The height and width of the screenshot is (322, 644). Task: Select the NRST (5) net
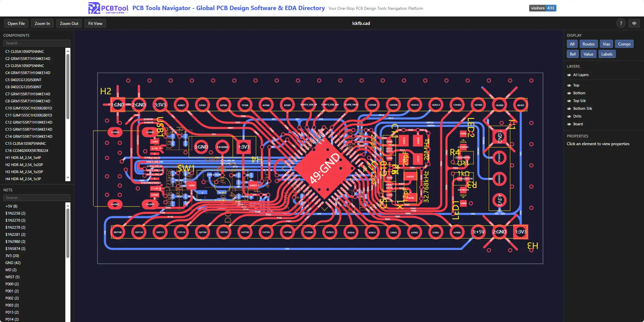pos(12,277)
